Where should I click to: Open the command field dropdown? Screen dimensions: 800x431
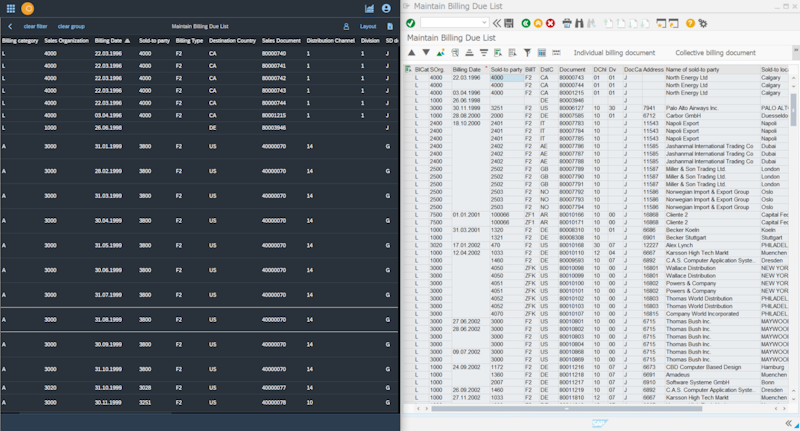[x=484, y=23]
